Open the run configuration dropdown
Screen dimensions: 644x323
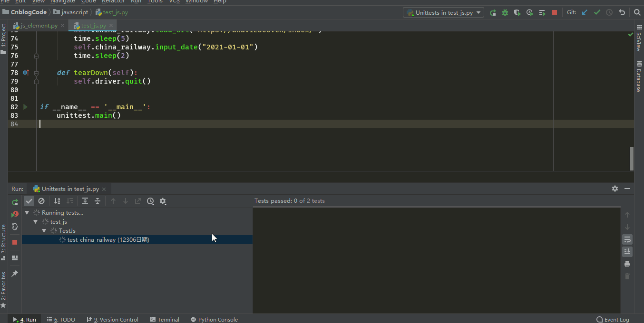(443, 13)
